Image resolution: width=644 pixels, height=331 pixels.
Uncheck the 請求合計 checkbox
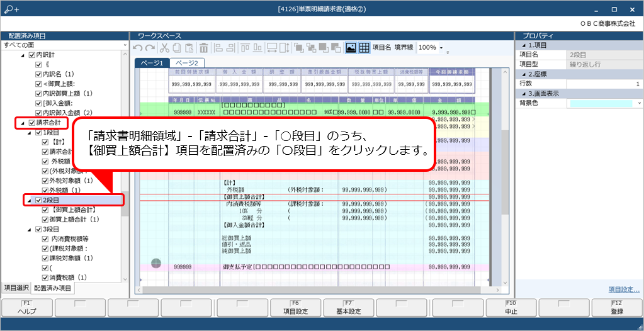[32, 123]
